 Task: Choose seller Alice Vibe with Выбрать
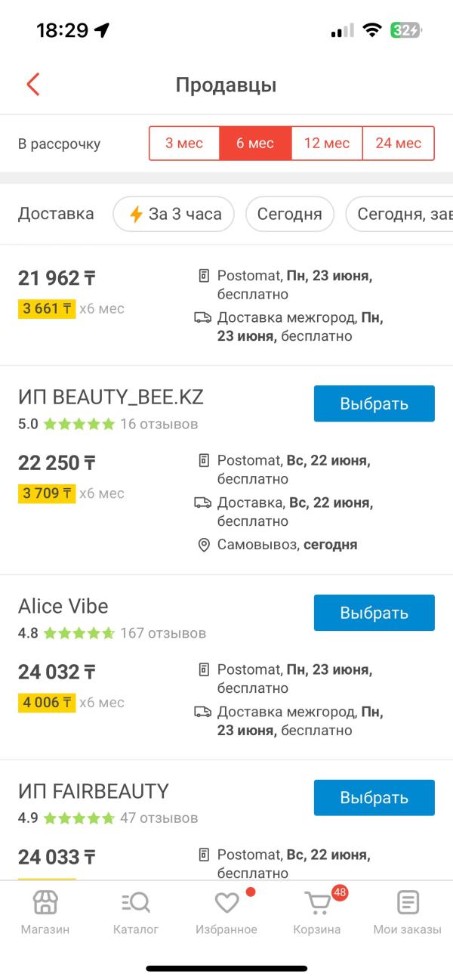374,613
